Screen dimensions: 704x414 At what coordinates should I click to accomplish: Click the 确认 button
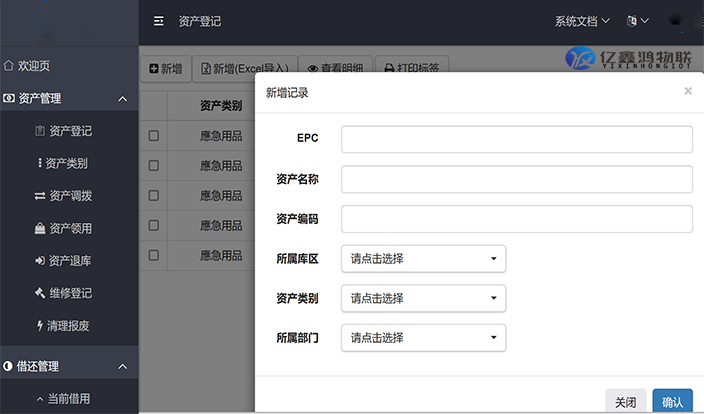click(672, 401)
